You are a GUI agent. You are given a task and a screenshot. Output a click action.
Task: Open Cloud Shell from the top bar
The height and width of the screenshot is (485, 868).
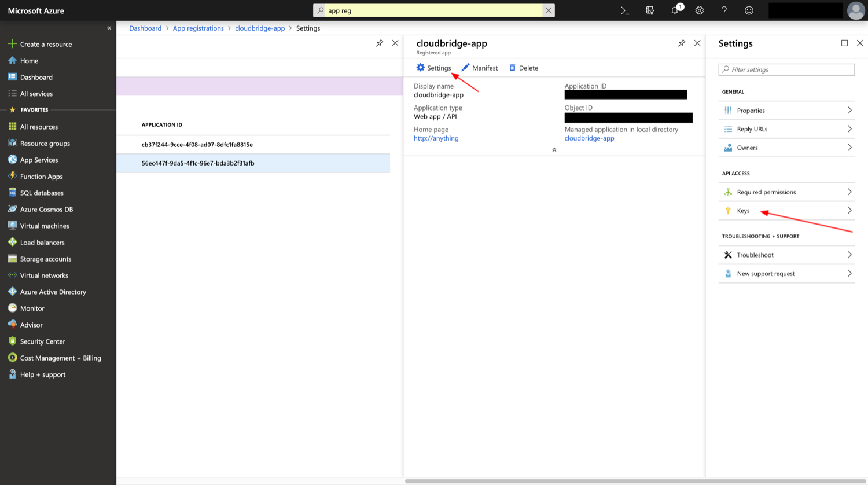pos(625,10)
